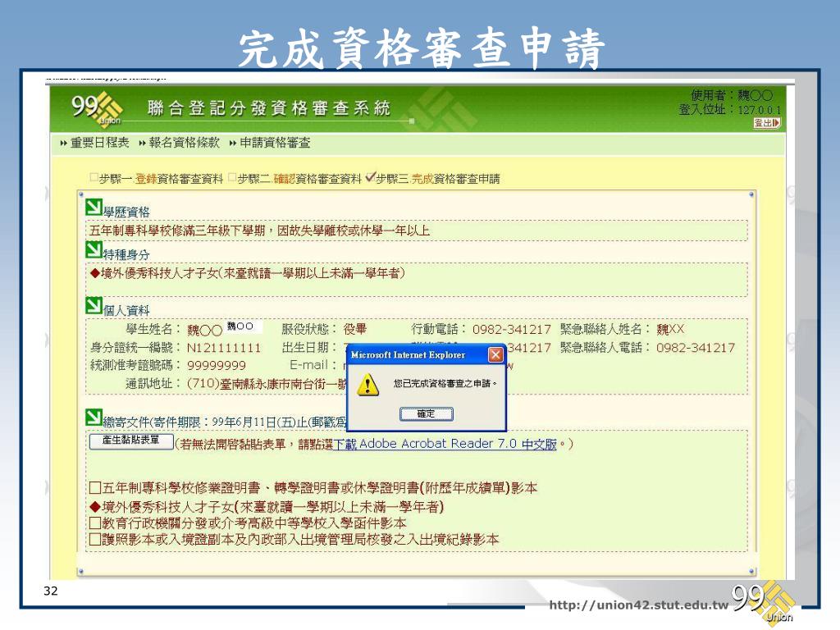Click the http://union42.stut.edu.tw URL text
Screen dimensions: 840x630
pos(638,605)
